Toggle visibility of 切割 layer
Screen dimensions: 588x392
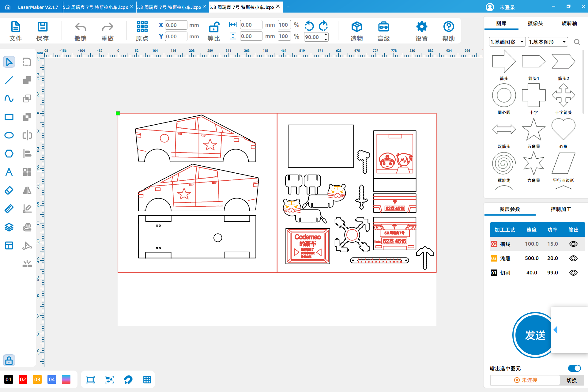point(573,273)
